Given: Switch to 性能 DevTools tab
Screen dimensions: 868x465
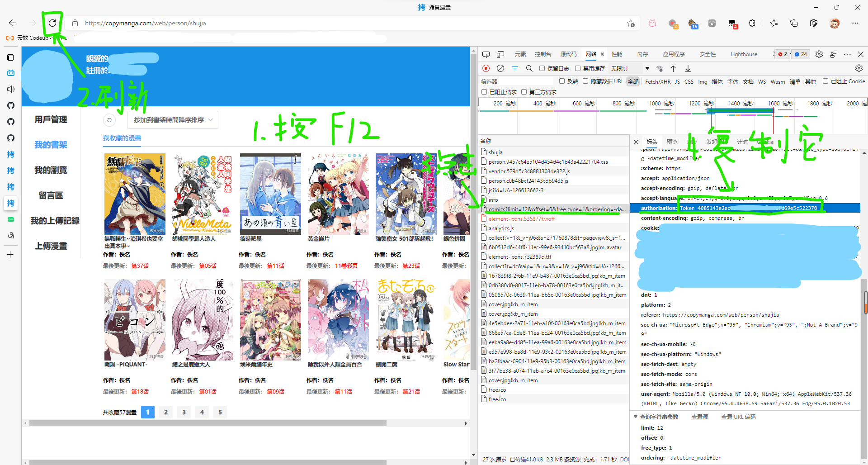Looking at the screenshot, I should coord(617,54).
